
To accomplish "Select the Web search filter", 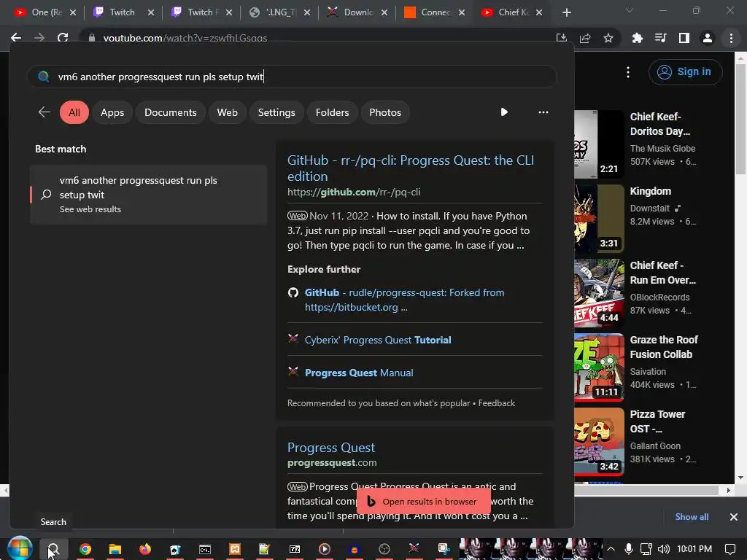I will point(228,112).
